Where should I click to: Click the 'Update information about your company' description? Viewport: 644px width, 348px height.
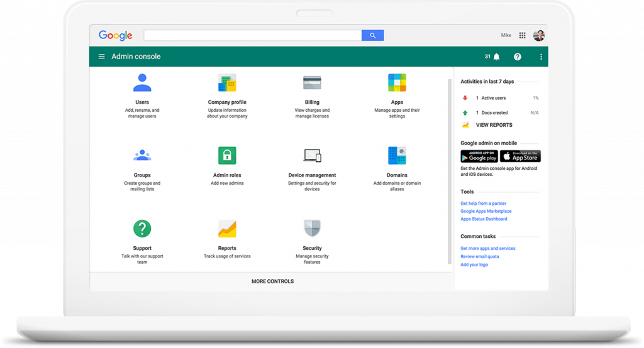tap(227, 113)
